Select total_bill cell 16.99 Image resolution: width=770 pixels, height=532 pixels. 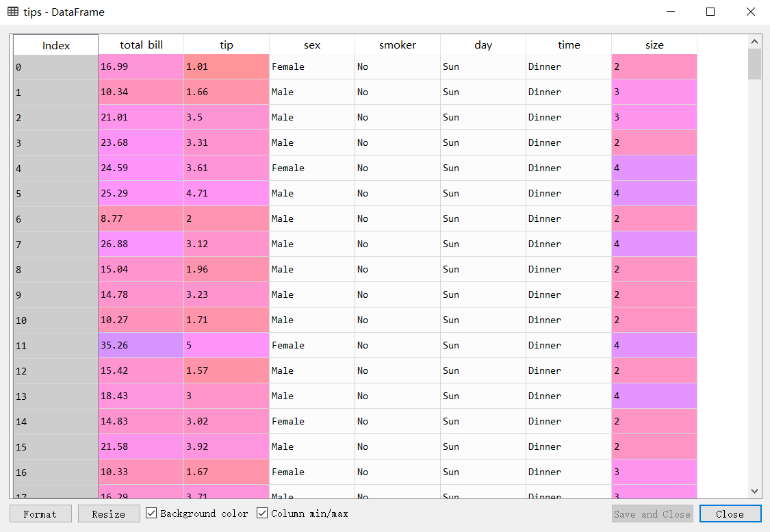(x=141, y=67)
